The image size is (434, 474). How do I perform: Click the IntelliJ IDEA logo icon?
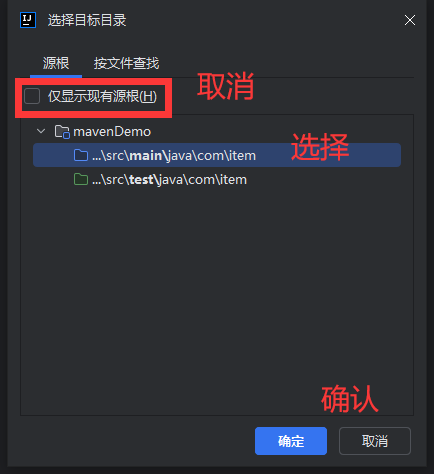[28, 20]
